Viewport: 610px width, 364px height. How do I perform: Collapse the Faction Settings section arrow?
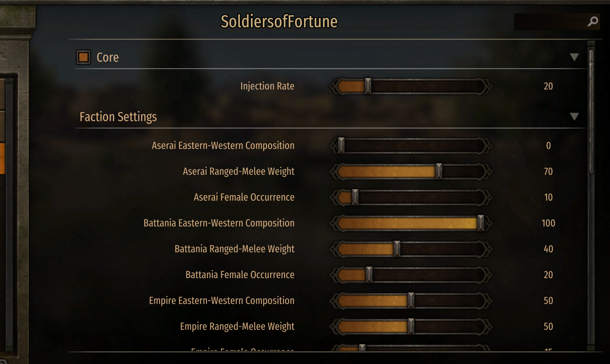tap(574, 117)
